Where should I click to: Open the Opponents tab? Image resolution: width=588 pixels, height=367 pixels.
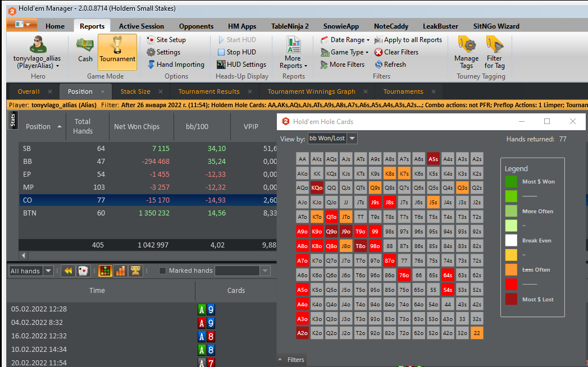[196, 26]
